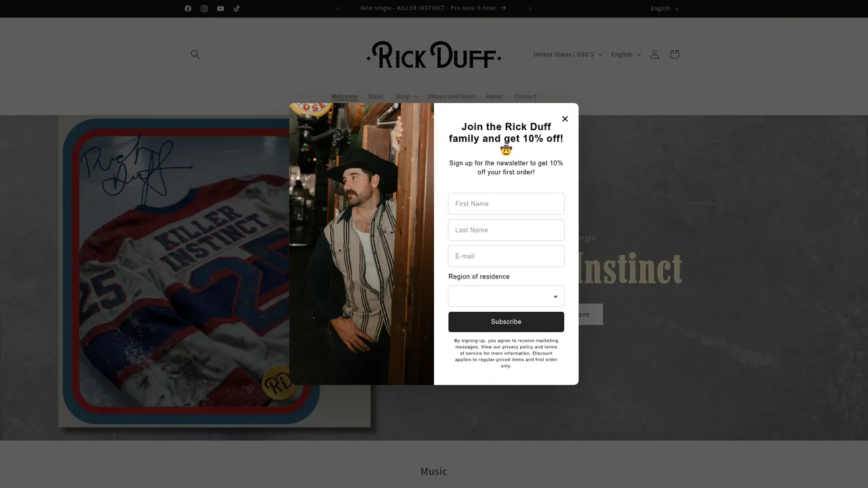
Task: Focus the First Name field
Action: click(x=506, y=204)
